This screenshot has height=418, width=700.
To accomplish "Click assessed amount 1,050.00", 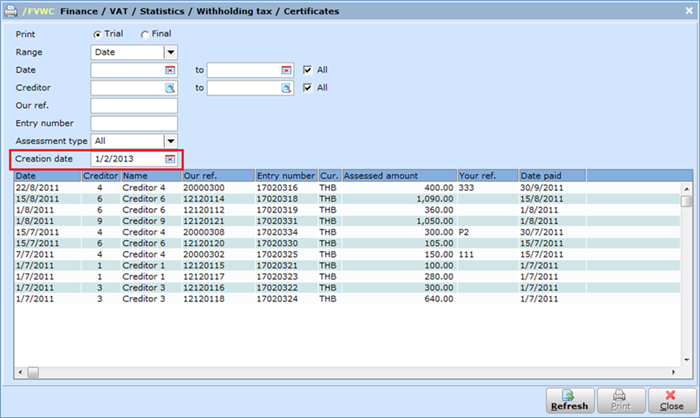I will [x=435, y=221].
